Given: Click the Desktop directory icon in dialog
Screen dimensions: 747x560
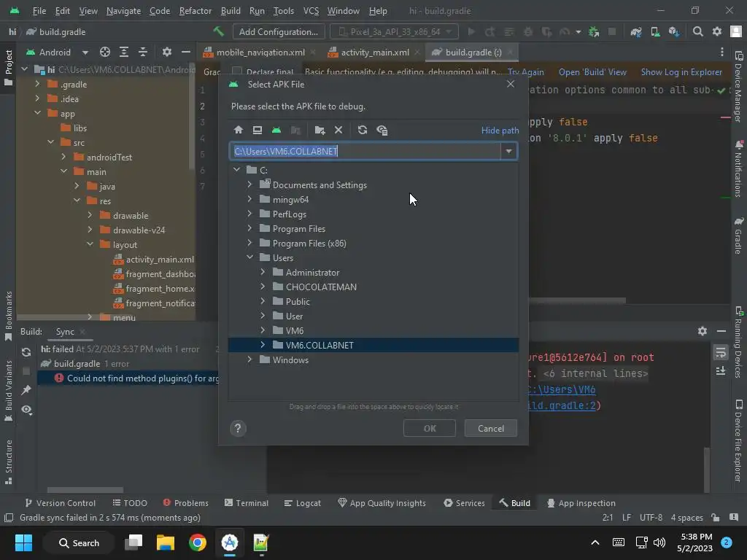Looking at the screenshot, I should [258, 130].
